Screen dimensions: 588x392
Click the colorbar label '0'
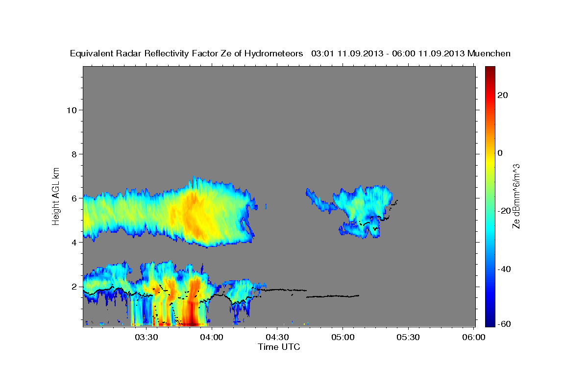500,153
